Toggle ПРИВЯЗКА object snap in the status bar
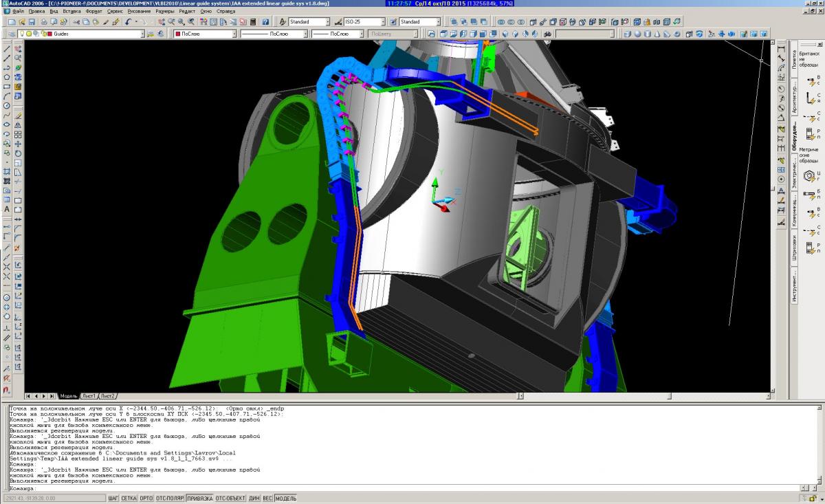The image size is (825, 504). point(199,498)
